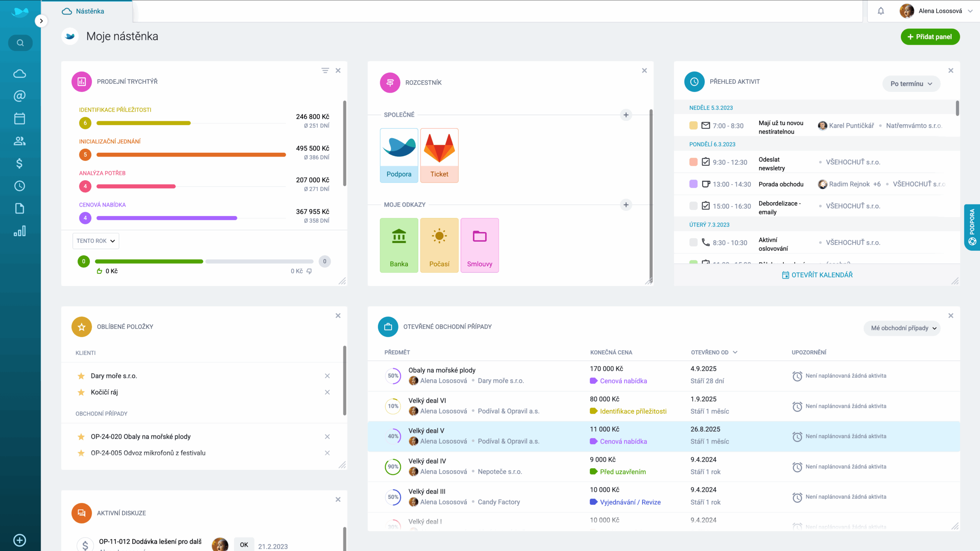Click the orange swatch for Odeslat newsletry
The width and height of the screenshot is (980, 551).
693,162
